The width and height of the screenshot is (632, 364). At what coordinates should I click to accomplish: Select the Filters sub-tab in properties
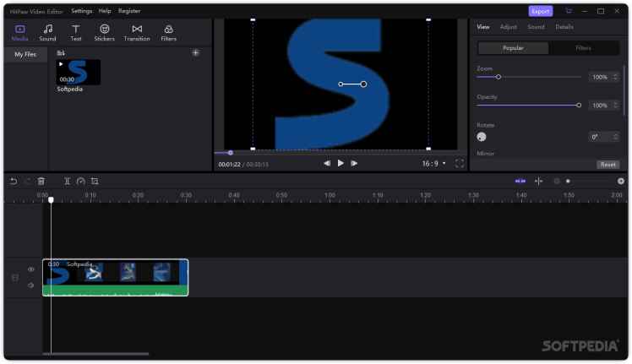(583, 48)
